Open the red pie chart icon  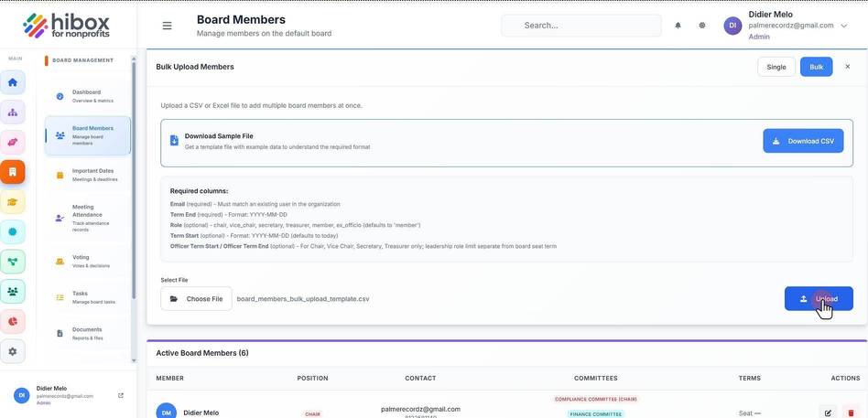(x=13, y=321)
